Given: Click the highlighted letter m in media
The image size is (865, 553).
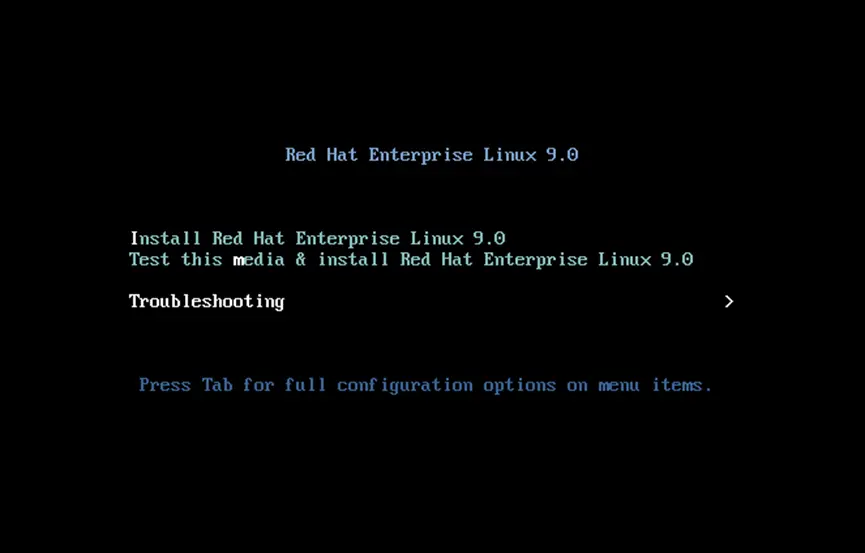Looking at the screenshot, I should 238,260.
